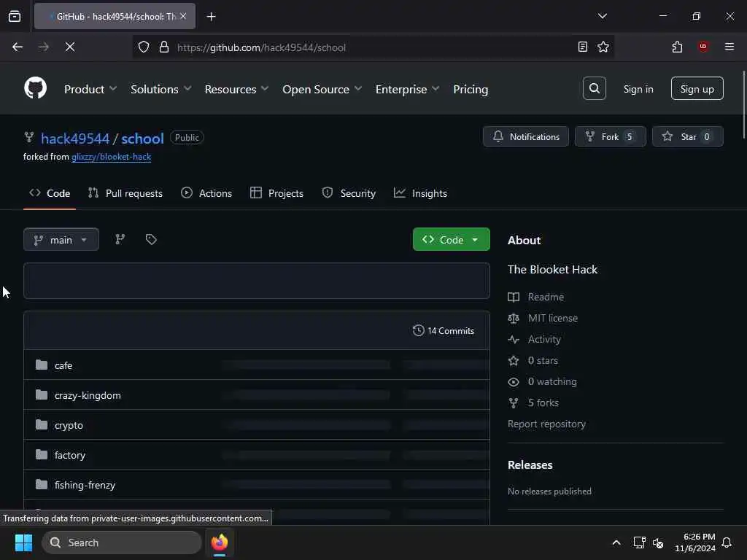This screenshot has height=560, width=747.
Task: Open the green Code dropdown
Action: point(451,239)
